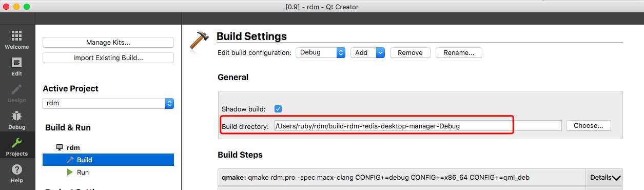
Task: Click the Manage Kits button
Action: click(x=108, y=43)
